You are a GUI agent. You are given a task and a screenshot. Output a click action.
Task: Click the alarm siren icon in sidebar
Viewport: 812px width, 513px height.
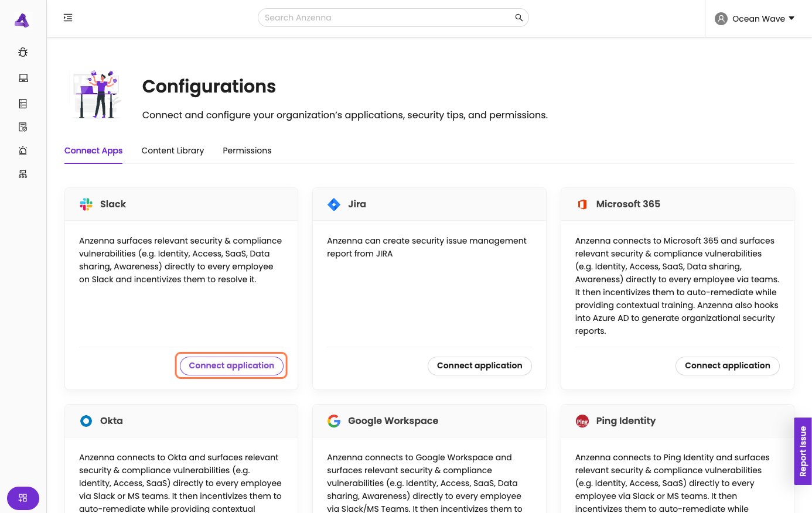(x=23, y=151)
